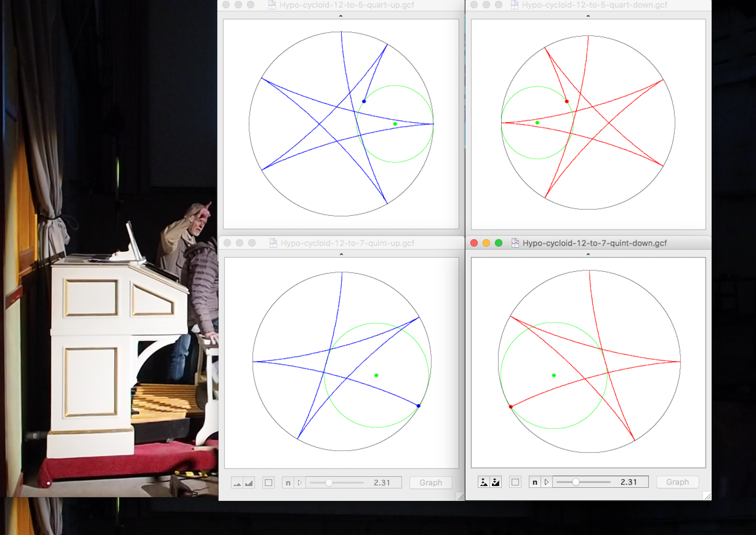
Task: Toggle the square checkbox in quint-up window
Action: click(268, 483)
